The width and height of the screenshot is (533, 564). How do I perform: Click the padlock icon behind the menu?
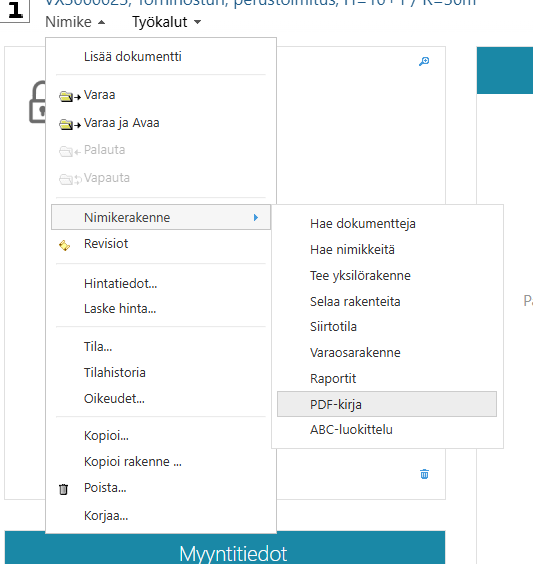37,102
